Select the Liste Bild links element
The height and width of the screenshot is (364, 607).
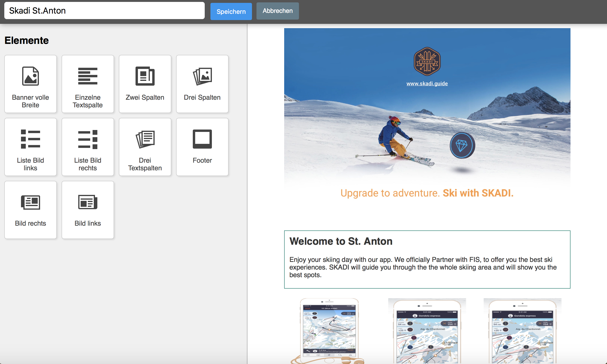(31, 147)
